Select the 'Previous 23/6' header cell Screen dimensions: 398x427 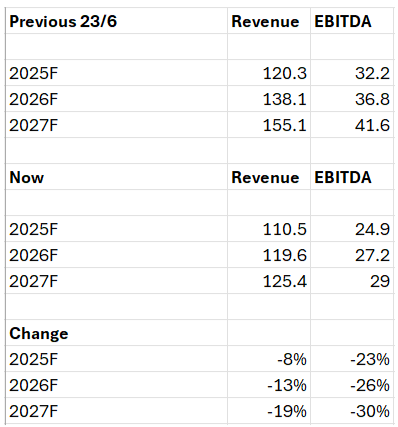(x=116, y=21)
